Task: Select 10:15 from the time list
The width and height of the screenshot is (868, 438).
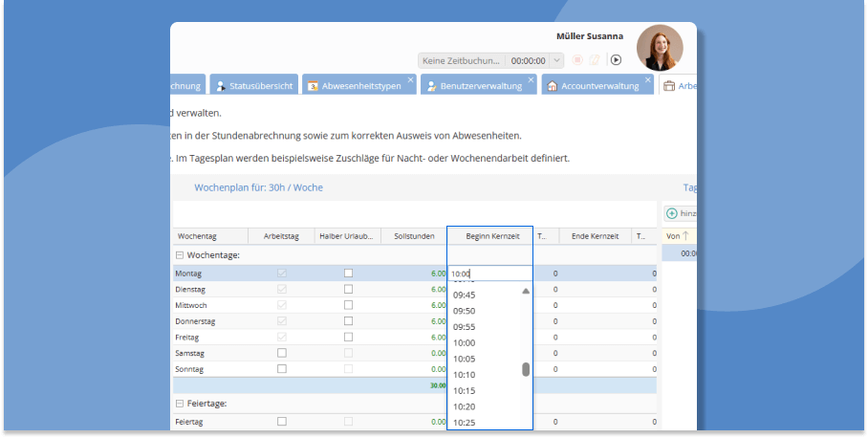Action: [x=466, y=390]
